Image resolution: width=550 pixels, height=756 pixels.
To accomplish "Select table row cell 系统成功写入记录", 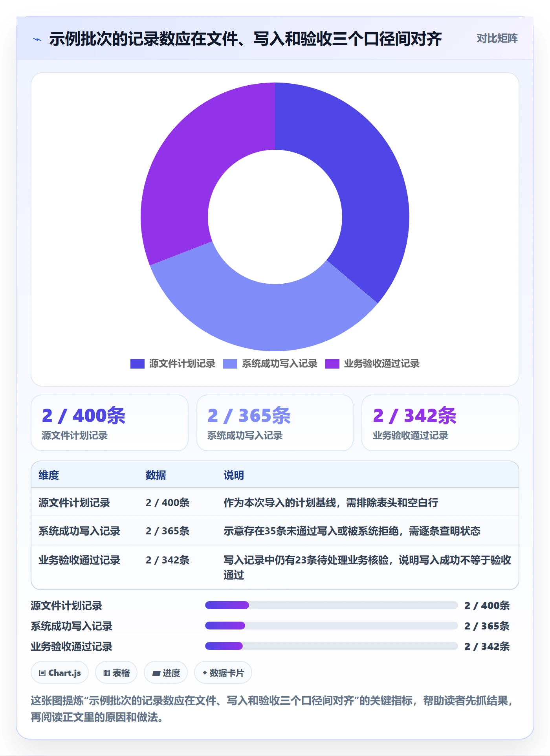I will 79,531.
